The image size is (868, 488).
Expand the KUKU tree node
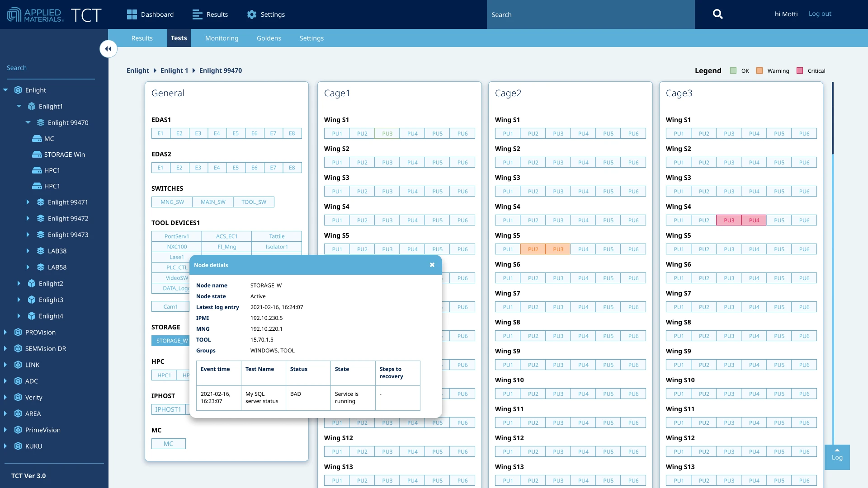coord(5,446)
